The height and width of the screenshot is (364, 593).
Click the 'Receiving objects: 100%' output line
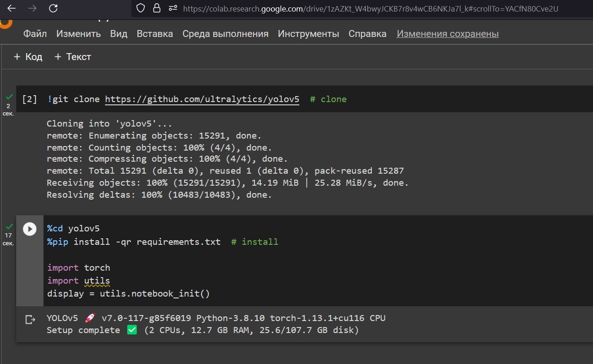tap(228, 183)
